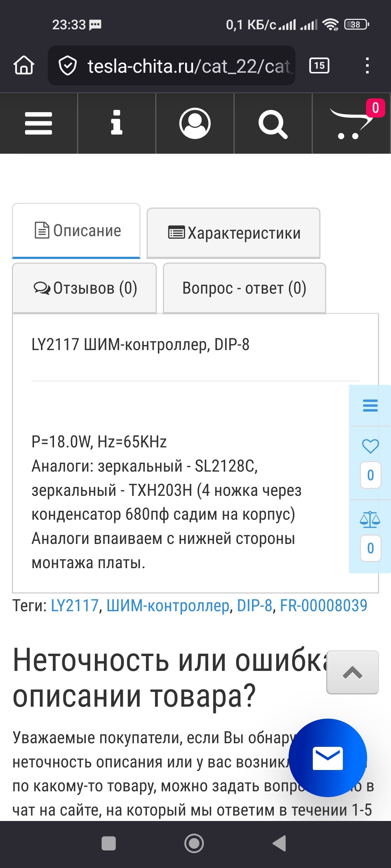Add product to favorites with heart icon
Screen dimensions: 391x868
pos(370,446)
